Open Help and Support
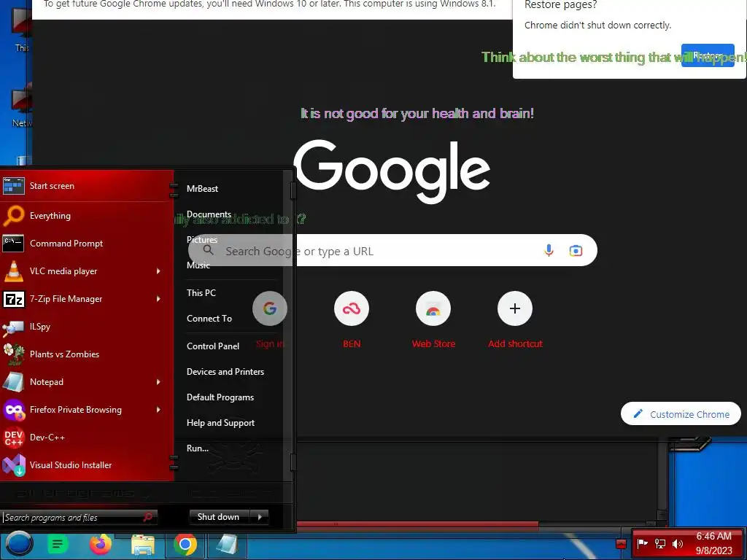 [220, 423]
